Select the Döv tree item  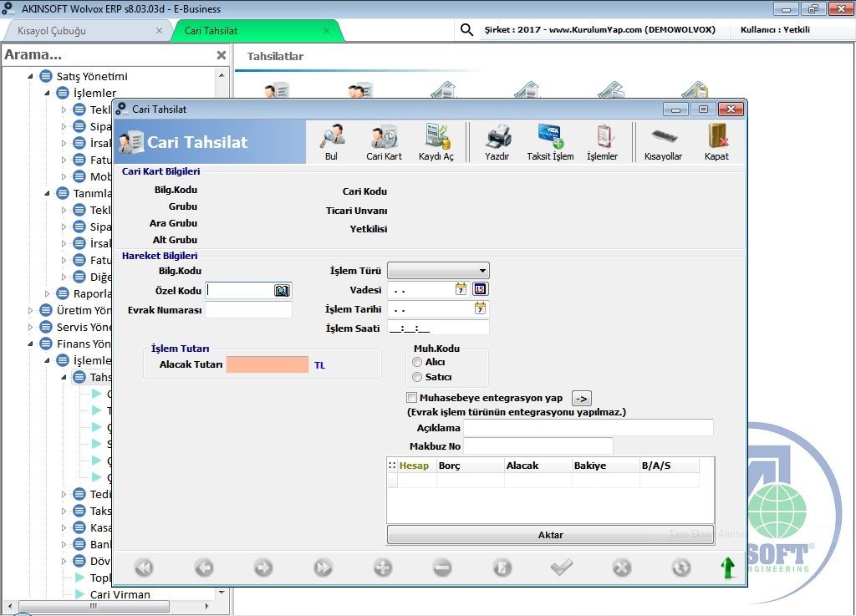(100, 561)
